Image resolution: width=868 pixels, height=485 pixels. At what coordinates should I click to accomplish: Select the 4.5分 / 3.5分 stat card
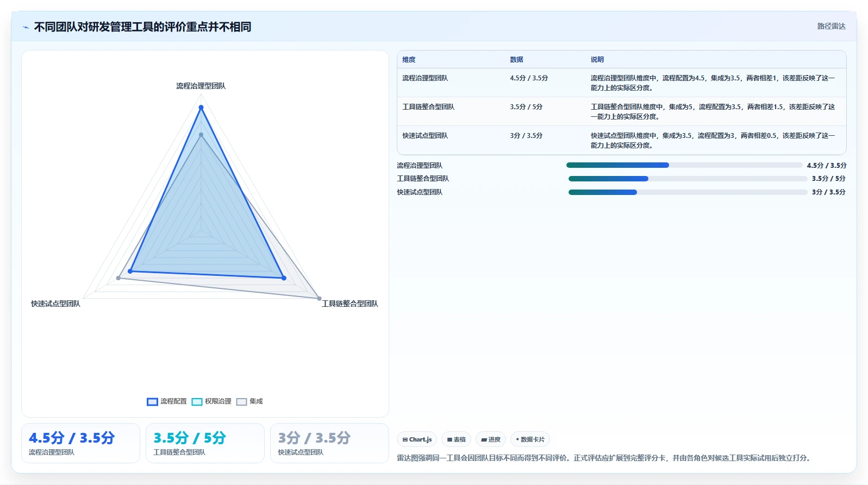pyautogui.click(x=80, y=443)
